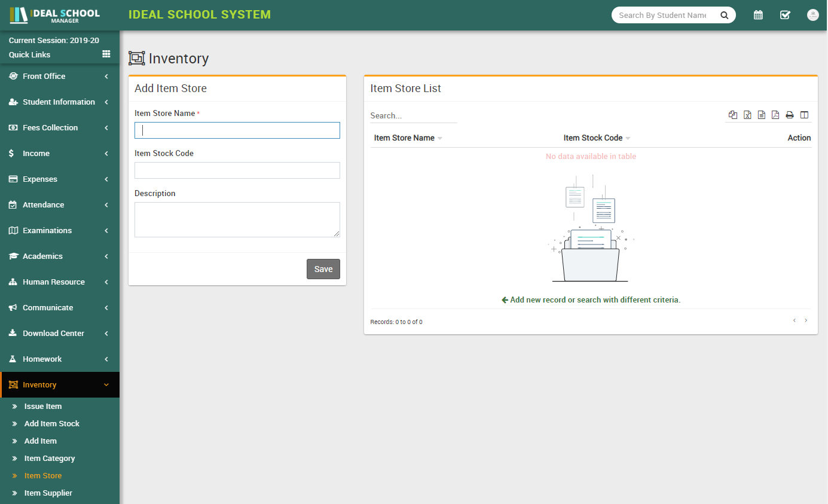
Task: Focus the Item Store Name field
Action: coord(237,130)
